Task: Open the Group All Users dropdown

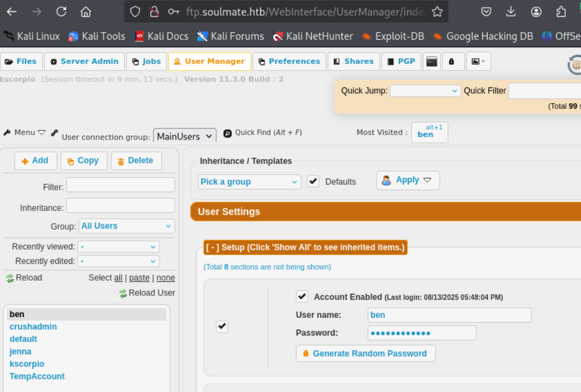Action: click(x=127, y=226)
